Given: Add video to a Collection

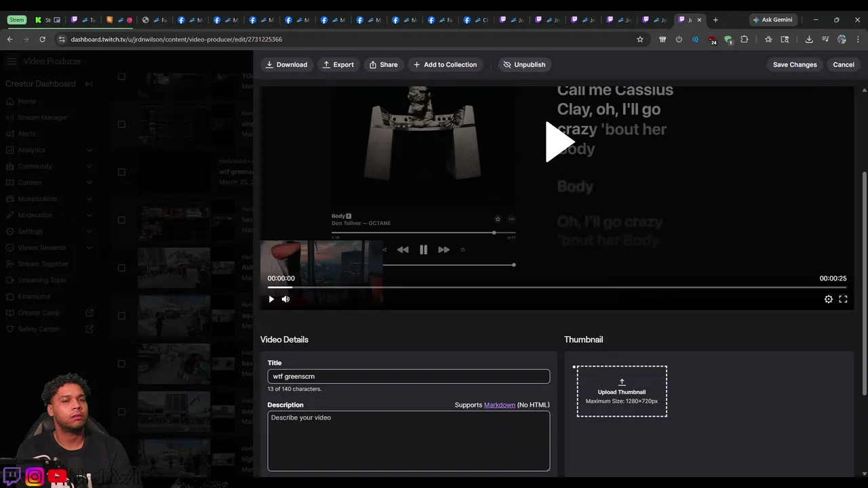Looking at the screenshot, I should coord(445,64).
